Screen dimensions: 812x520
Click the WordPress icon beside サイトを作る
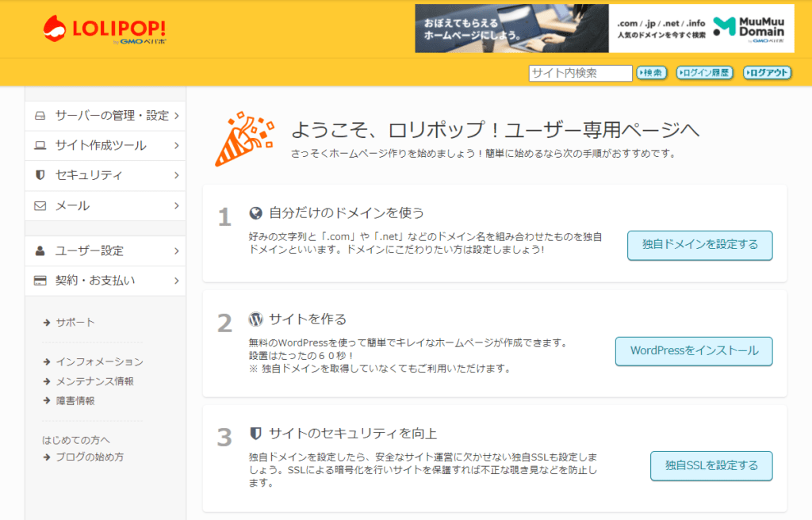[255, 319]
